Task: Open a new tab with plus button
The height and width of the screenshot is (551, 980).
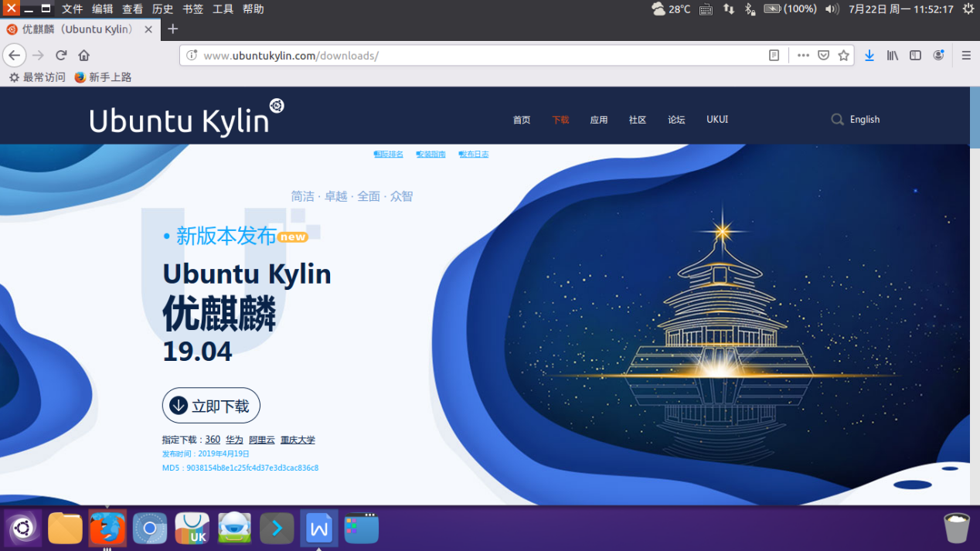Action: click(x=172, y=29)
